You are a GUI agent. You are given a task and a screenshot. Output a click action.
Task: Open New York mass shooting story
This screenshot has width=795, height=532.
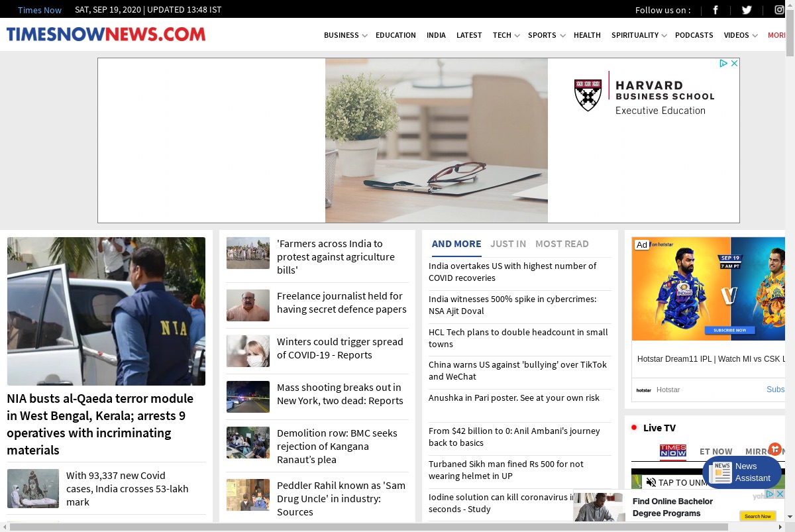(x=340, y=394)
